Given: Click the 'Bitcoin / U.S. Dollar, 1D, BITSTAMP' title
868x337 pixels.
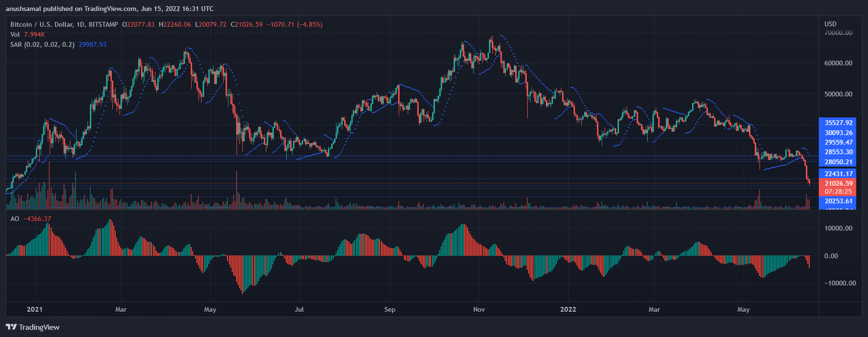Looking at the screenshot, I should coord(64,24).
